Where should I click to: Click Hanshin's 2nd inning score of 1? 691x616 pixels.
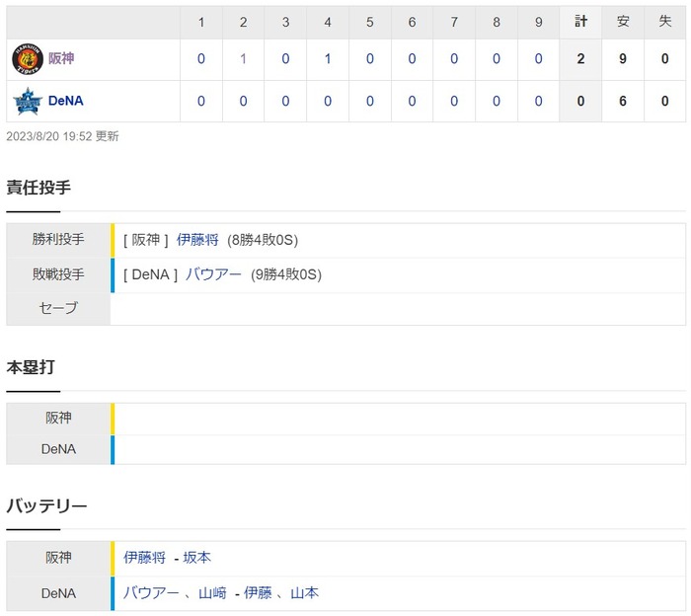pos(243,59)
